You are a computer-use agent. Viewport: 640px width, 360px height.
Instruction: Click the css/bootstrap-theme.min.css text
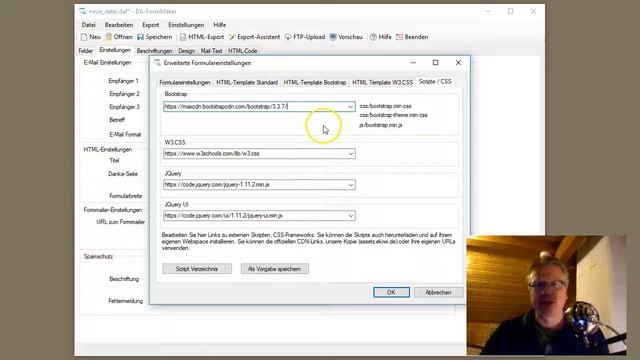pos(393,115)
